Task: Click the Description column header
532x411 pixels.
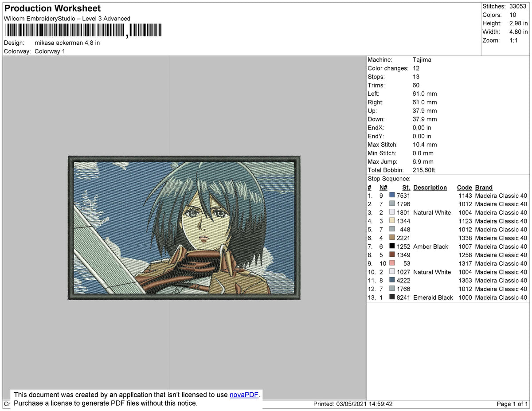Action: (x=430, y=187)
